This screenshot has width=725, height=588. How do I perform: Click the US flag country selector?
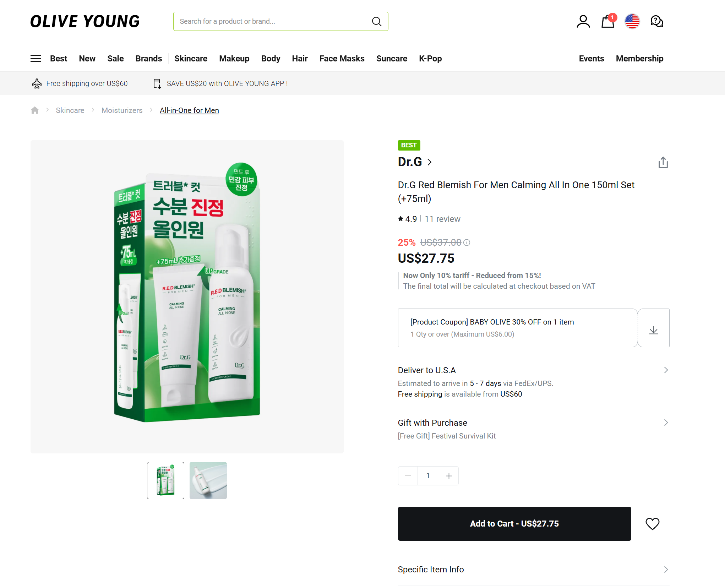tap(632, 22)
